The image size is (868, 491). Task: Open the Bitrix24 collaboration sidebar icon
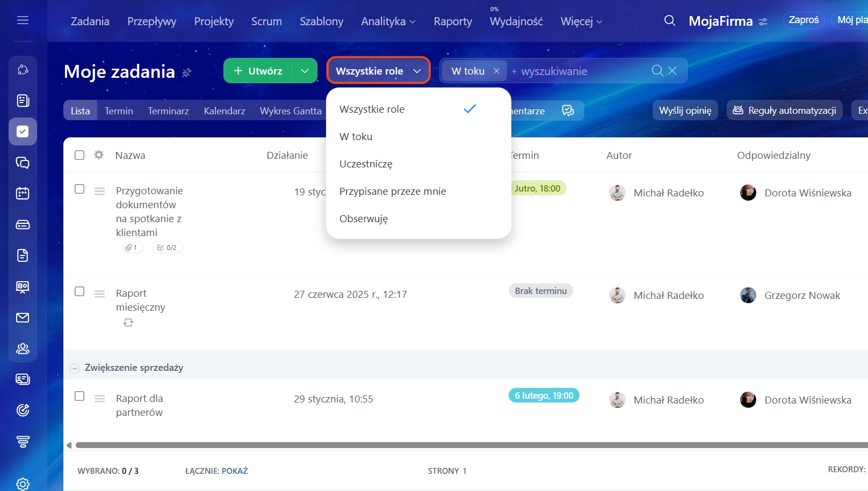click(23, 70)
